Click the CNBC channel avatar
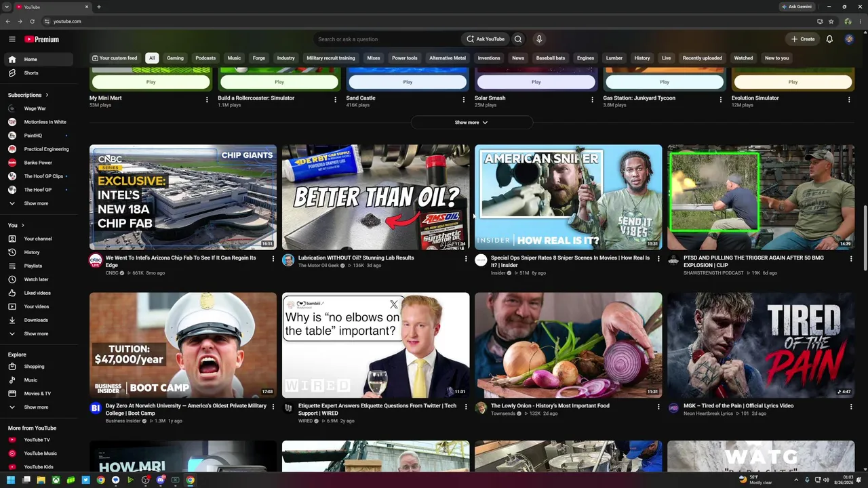 (x=96, y=261)
